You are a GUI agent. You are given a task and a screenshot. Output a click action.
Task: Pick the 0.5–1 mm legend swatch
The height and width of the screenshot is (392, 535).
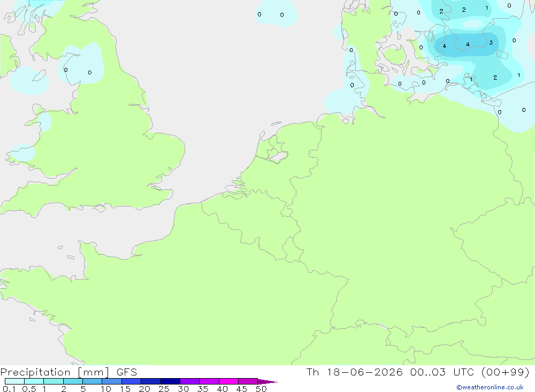click(34, 381)
